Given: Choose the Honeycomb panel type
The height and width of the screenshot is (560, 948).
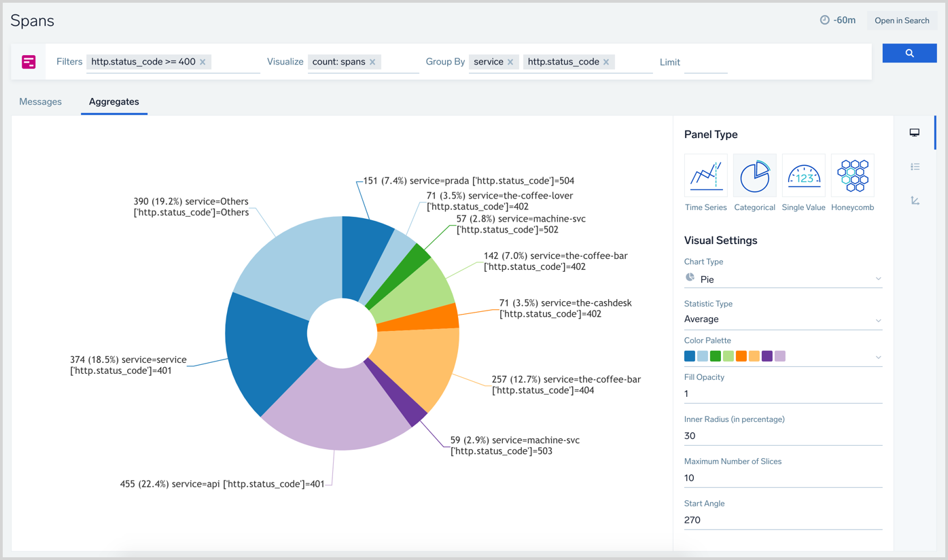Looking at the screenshot, I should (x=852, y=176).
